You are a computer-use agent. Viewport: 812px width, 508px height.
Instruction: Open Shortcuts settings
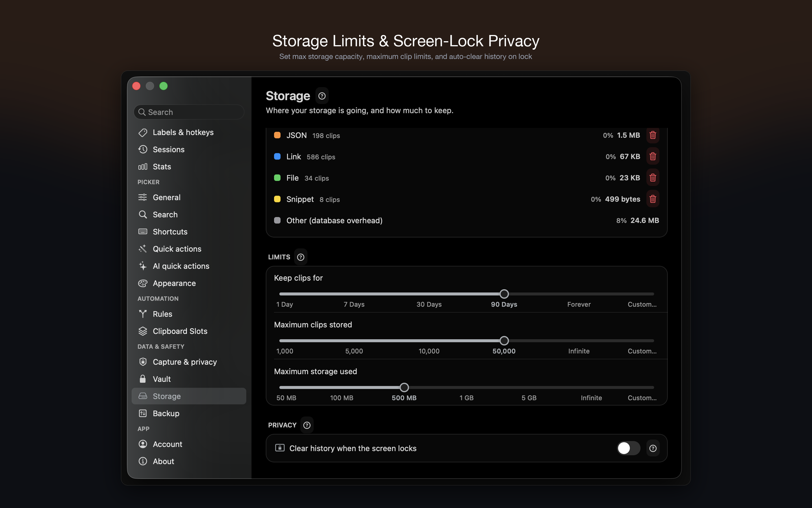click(189, 231)
